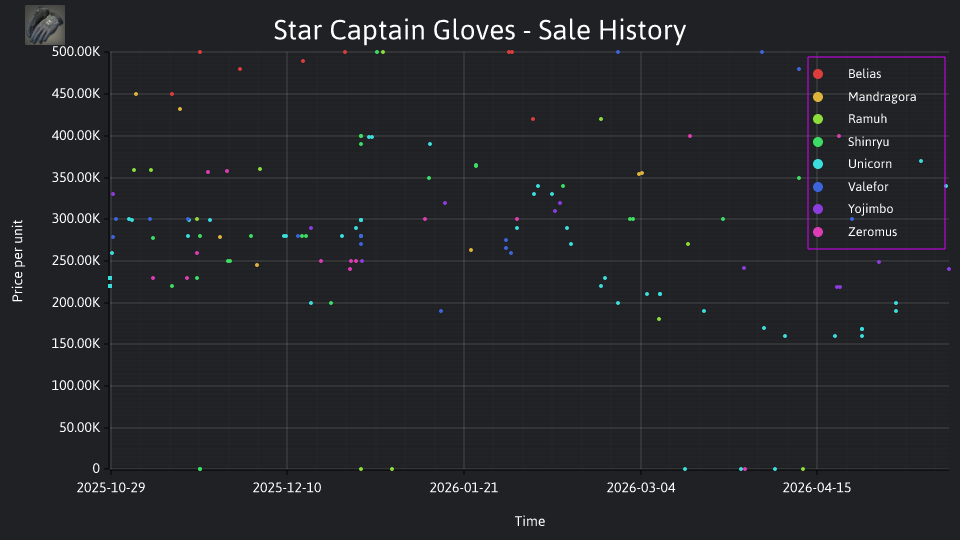The width and height of the screenshot is (960, 540).
Task: Click the 2025-10-29 date axis label
Action: click(111, 488)
